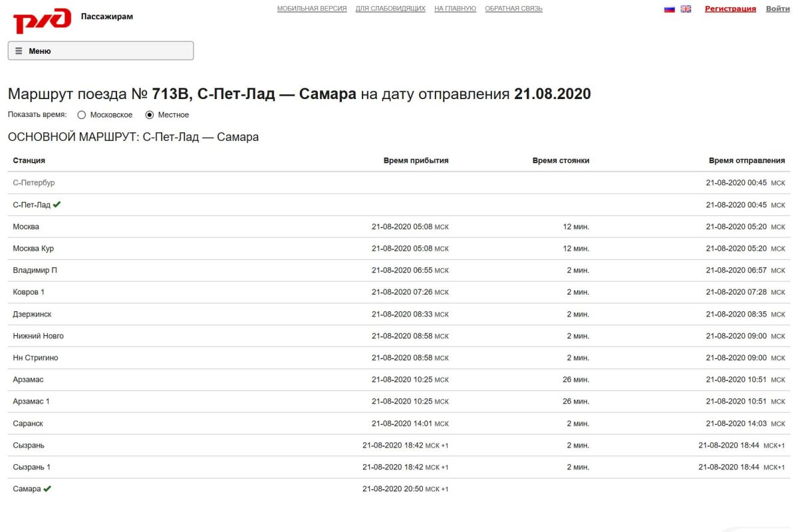The height and width of the screenshot is (532, 798).
Task: Select Местное time radio button
Action: coord(150,115)
